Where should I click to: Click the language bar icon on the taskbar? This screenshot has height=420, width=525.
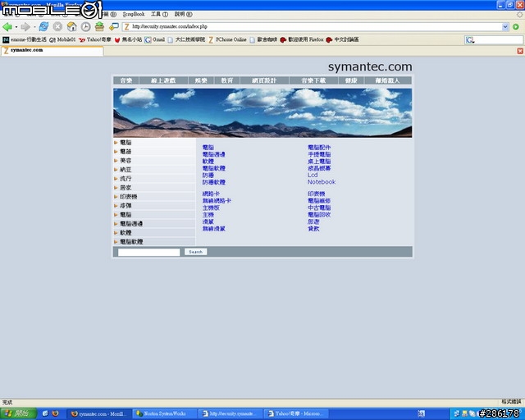click(x=422, y=414)
